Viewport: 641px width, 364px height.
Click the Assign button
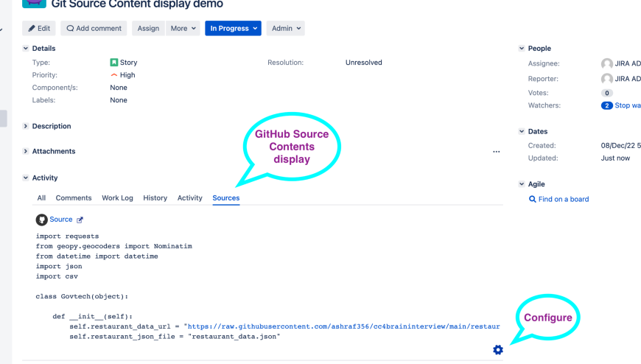(x=148, y=28)
